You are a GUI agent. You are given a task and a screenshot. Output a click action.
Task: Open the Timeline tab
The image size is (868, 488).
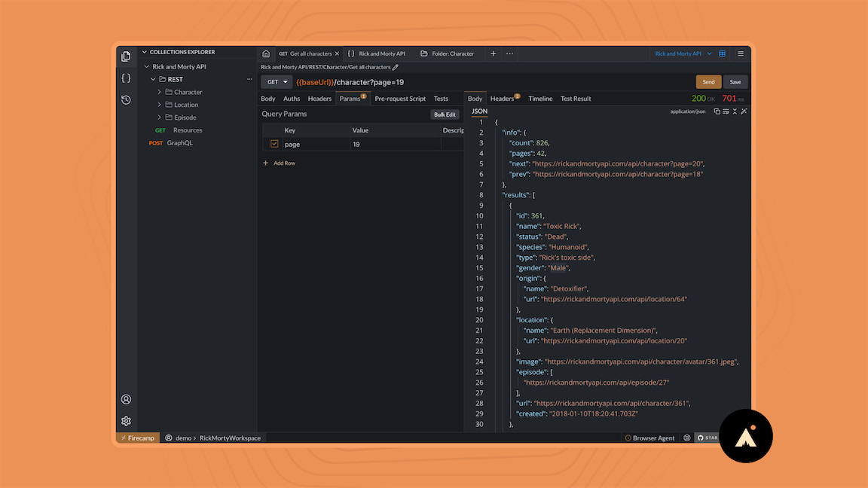pos(539,99)
